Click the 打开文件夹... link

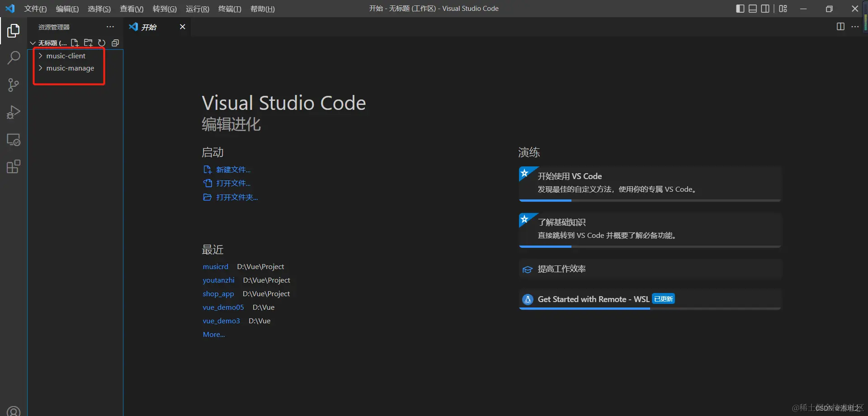pyautogui.click(x=231, y=197)
